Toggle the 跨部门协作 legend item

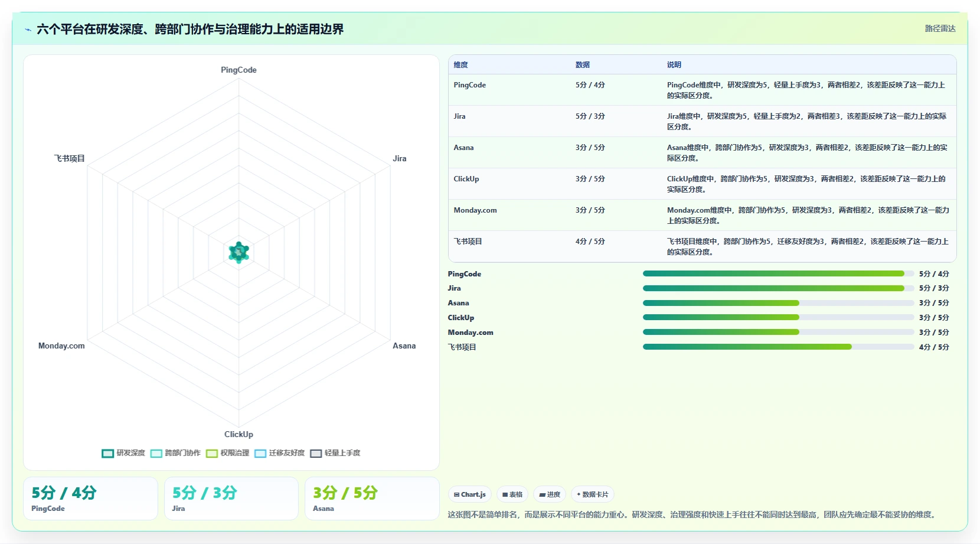[175, 453]
